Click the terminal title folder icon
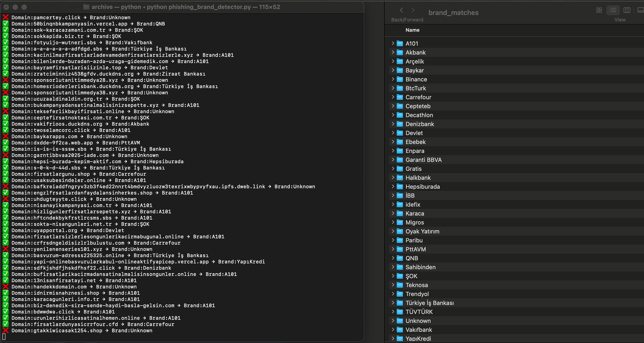This screenshot has width=644, height=343. click(86, 7)
